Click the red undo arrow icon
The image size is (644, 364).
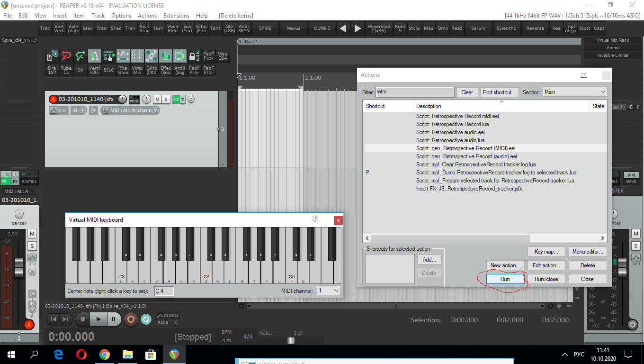tap(66, 56)
